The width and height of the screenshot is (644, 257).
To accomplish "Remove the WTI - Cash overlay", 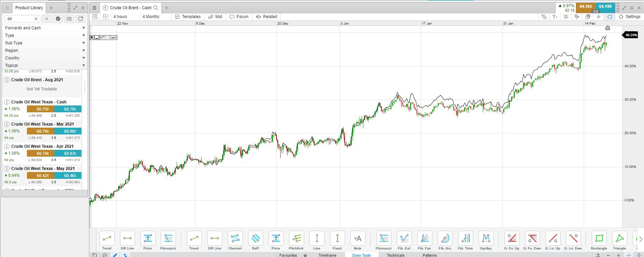I will tap(92, 38).
